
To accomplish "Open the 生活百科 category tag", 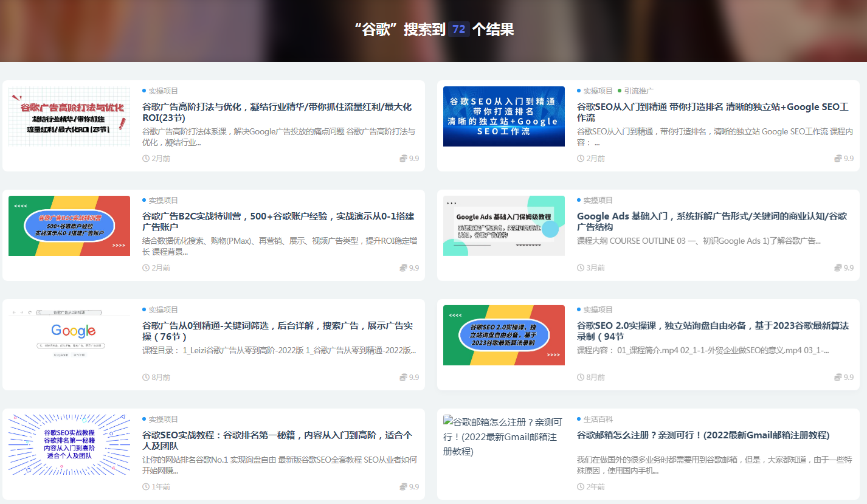I will coord(598,419).
